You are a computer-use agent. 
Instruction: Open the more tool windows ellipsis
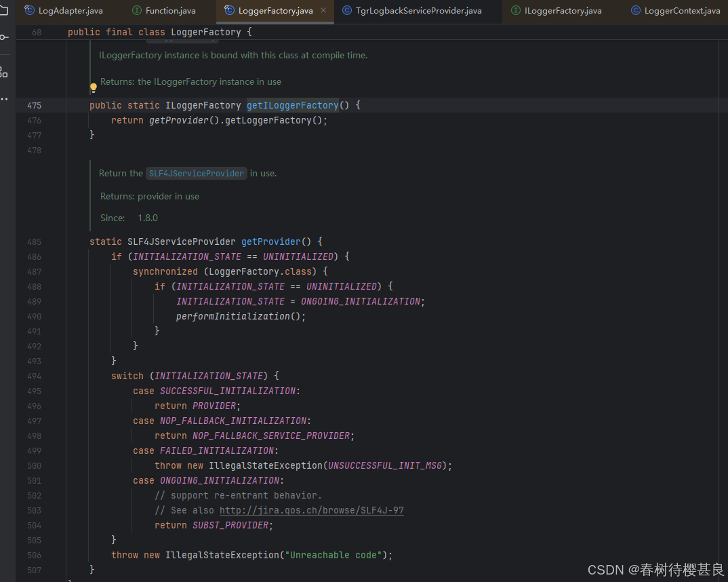3,99
